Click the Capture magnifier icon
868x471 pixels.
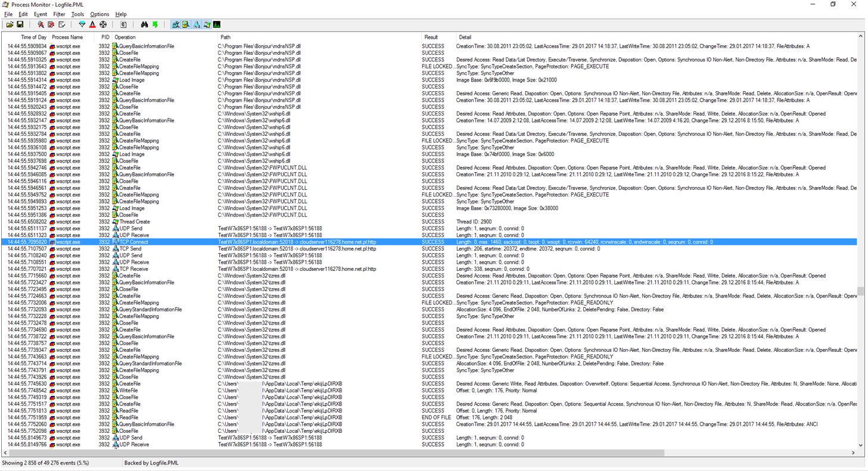pyautogui.click(x=41, y=24)
